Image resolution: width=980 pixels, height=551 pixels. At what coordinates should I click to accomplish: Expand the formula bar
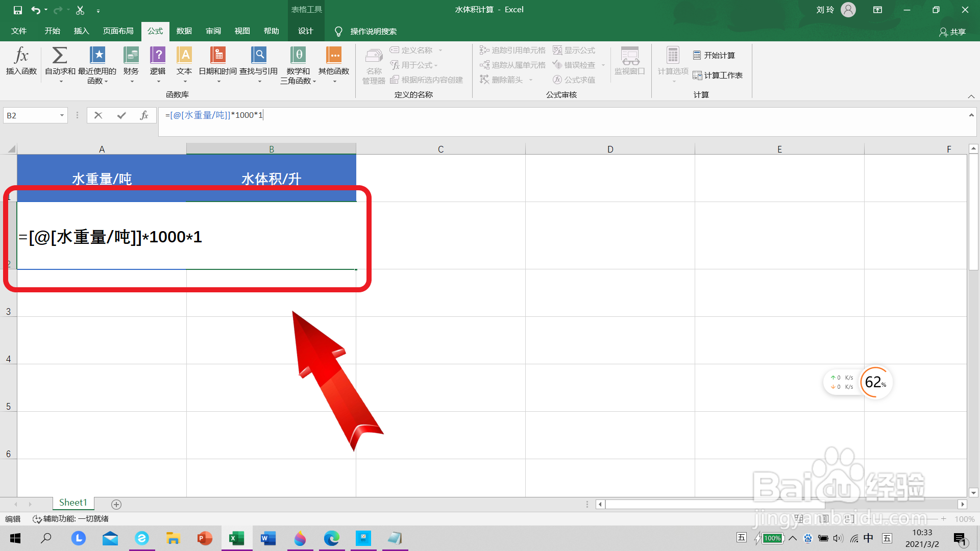[x=971, y=115]
